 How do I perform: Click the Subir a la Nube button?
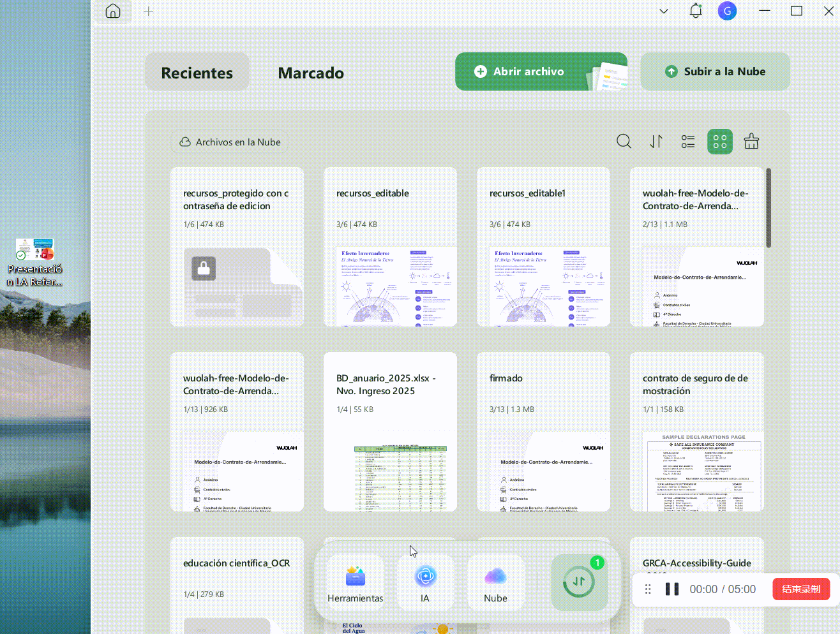(x=715, y=71)
